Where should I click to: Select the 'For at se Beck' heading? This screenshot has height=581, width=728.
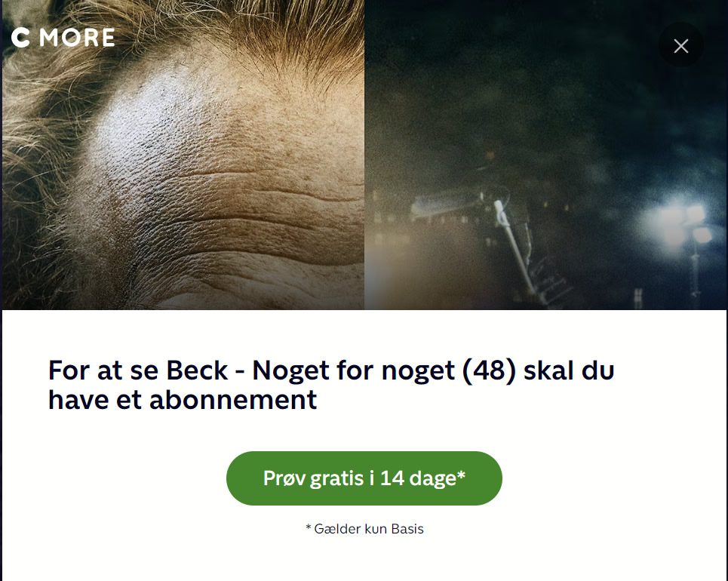tap(331, 385)
